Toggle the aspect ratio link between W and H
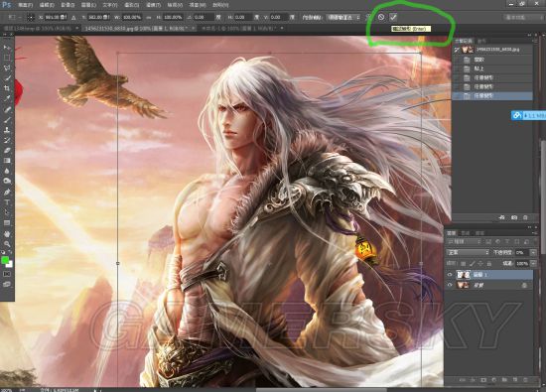The height and width of the screenshot is (392, 546). pyautogui.click(x=149, y=17)
